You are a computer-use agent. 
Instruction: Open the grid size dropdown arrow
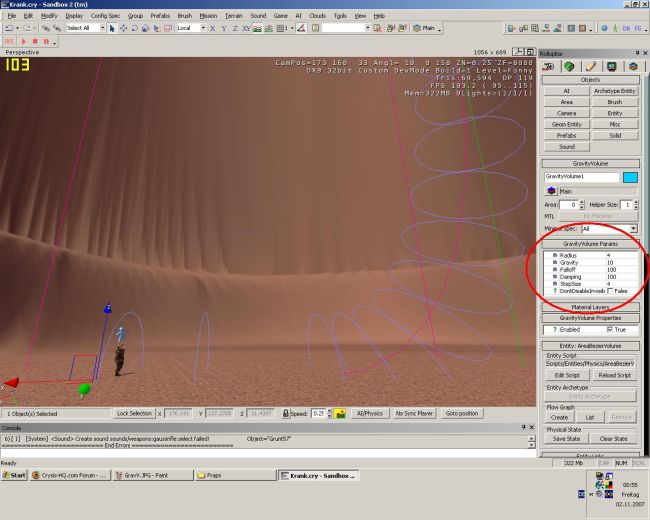(292, 28)
